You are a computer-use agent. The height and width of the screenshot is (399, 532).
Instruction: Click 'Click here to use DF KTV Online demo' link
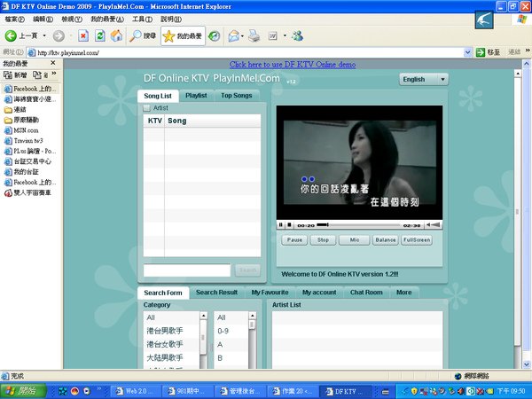[x=293, y=65]
